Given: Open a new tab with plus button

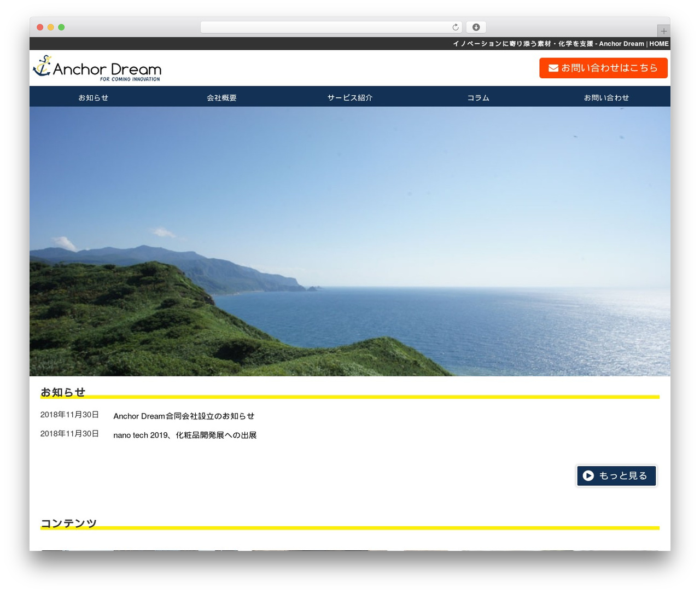Looking at the screenshot, I should [663, 31].
